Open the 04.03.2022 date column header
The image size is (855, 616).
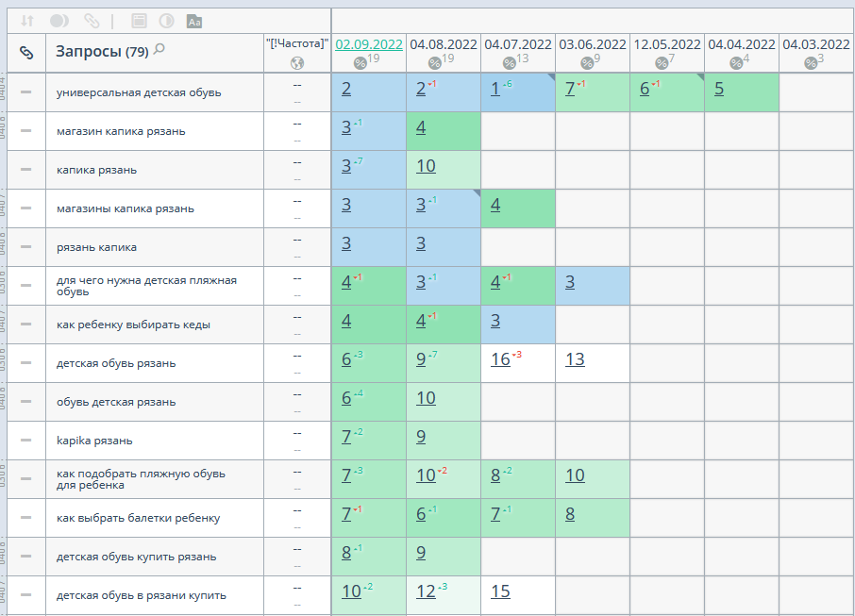816,44
